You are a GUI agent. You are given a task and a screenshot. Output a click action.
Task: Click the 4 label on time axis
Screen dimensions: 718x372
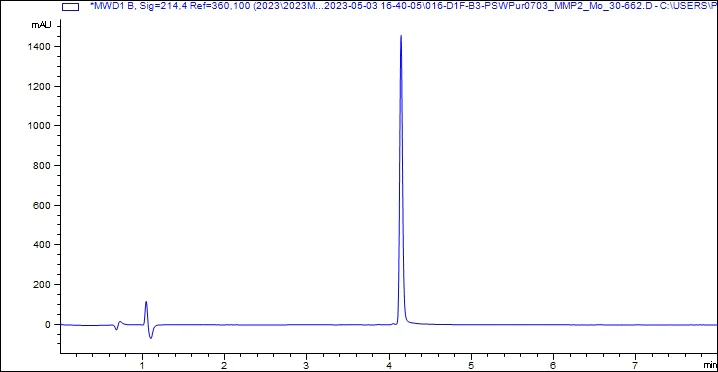click(389, 365)
